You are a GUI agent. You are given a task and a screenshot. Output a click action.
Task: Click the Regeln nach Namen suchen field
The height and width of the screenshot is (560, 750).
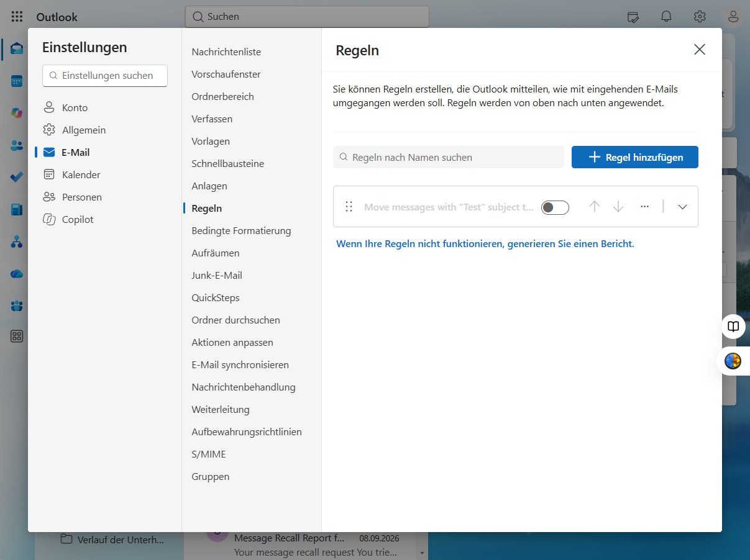(x=449, y=157)
